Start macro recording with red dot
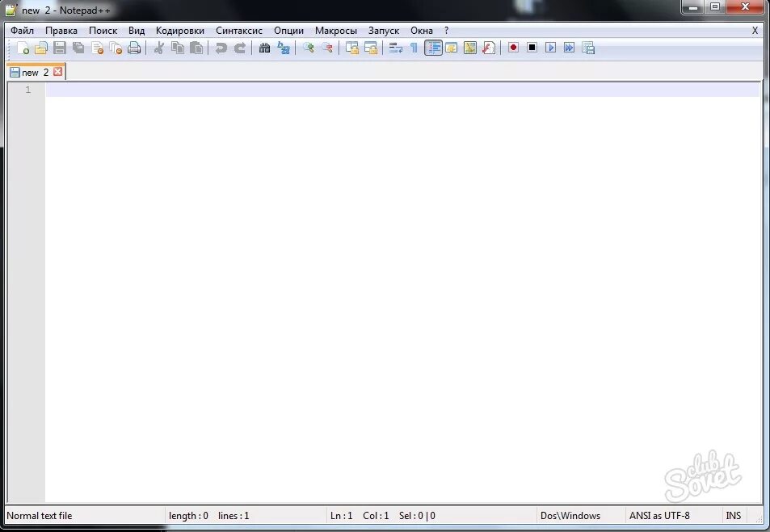 [513, 48]
